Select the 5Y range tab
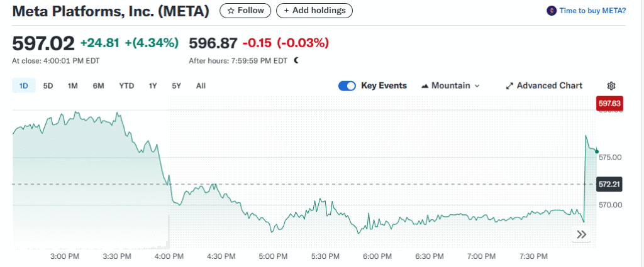644x267 pixels. click(177, 85)
